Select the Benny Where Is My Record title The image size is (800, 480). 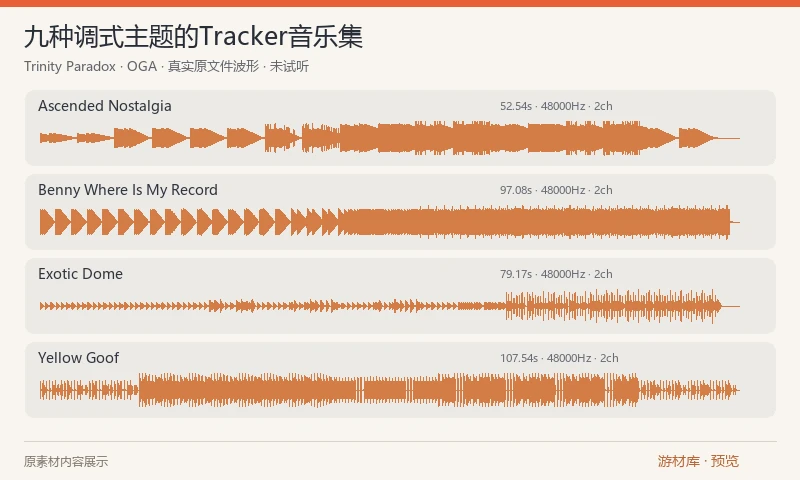[128, 190]
